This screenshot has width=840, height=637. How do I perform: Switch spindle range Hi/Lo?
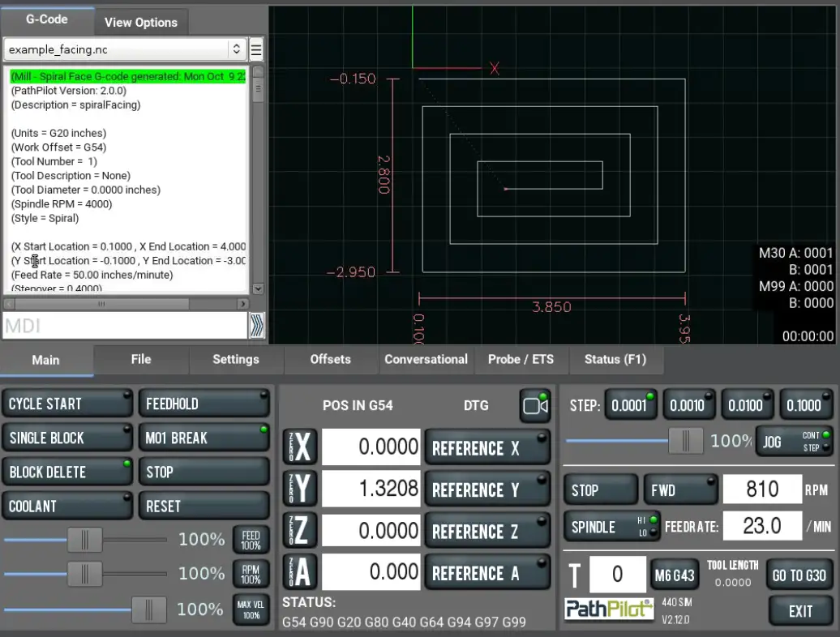[611, 527]
